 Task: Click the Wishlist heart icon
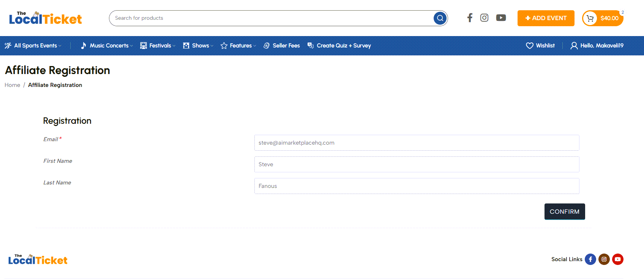[530, 46]
